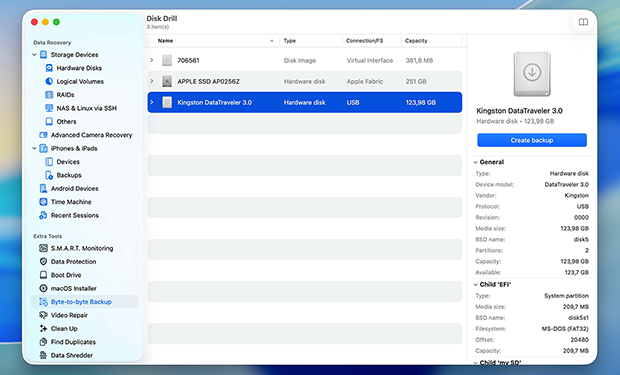
Task: Click the disk5s1 BSD name value
Action: tap(578, 318)
